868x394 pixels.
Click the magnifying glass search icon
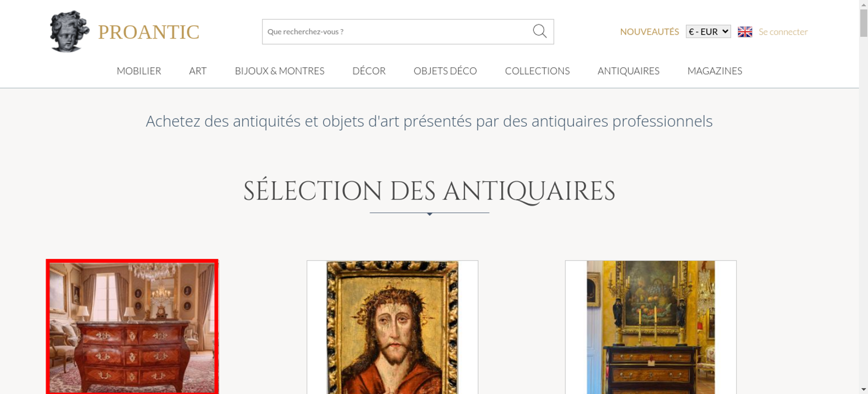click(x=539, y=31)
